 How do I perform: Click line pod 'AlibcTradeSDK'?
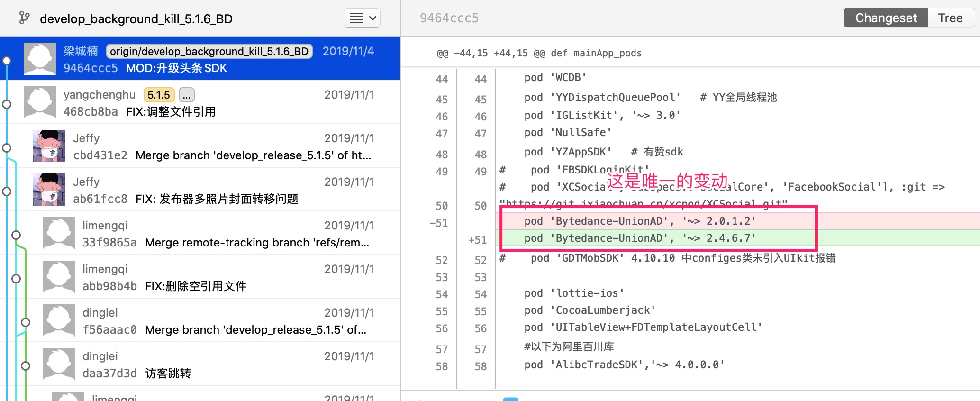[624, 365]
